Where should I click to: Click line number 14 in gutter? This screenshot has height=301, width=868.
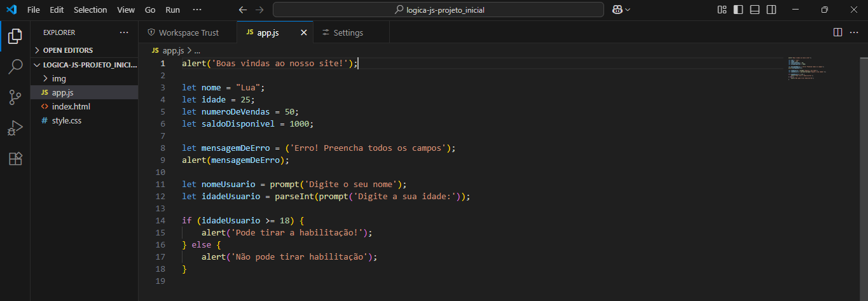click(160, 220)
